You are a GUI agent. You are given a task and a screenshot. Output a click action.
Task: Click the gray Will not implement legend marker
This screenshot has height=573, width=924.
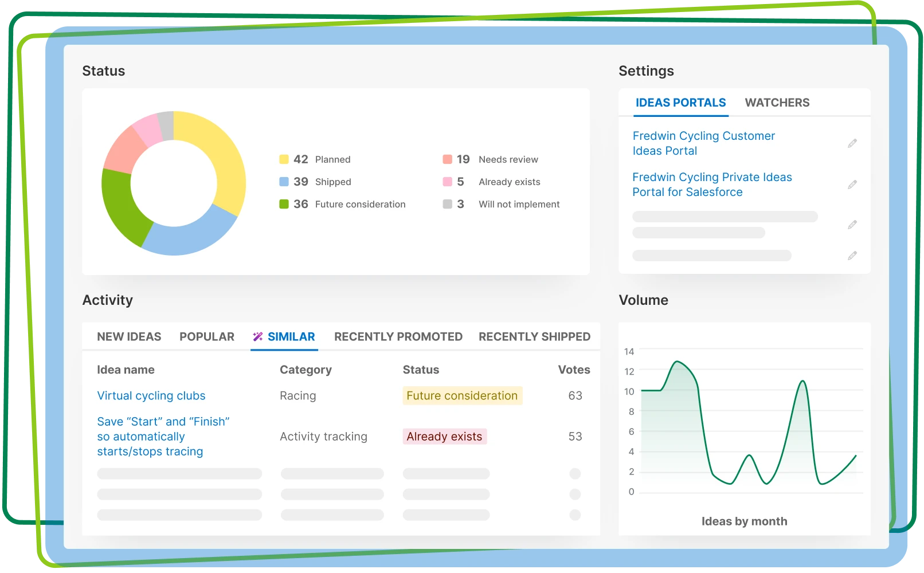point(448,204)
